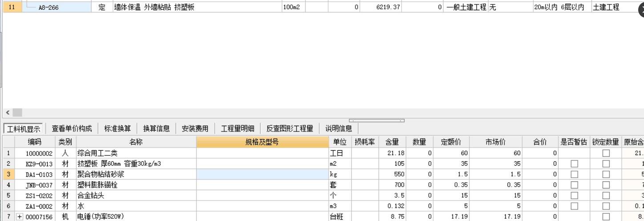Switch to the 工料机显示 tab
The width and height of the screenshot is (644, 221).
tap(23, 129)
